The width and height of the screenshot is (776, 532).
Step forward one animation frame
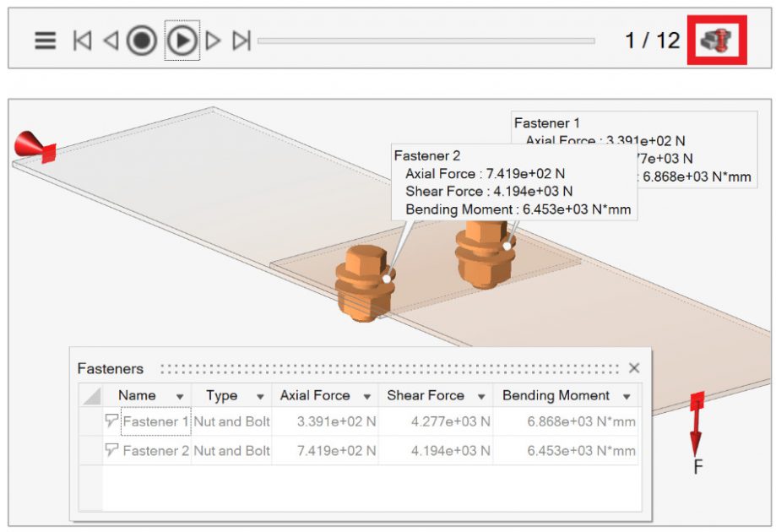(214, 41)
